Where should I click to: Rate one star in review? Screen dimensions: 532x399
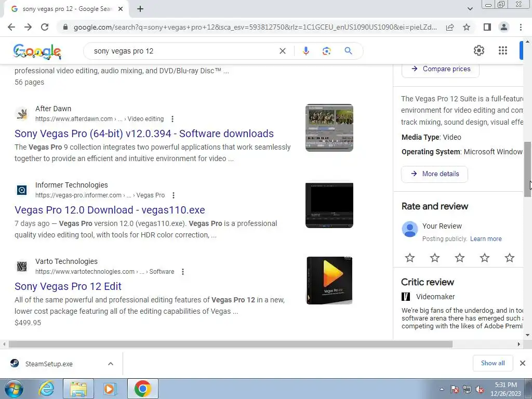coord(410,258)
